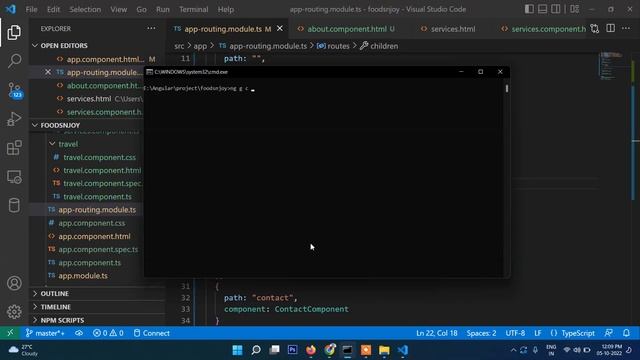
Task: Click Spaces: 2 indentation setting
Action: [x=481, y=333]
